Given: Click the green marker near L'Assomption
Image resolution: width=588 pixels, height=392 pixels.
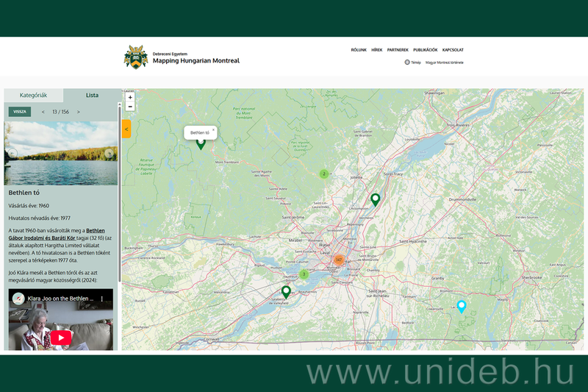Looking at the screenshot, I should coord(375,199).
